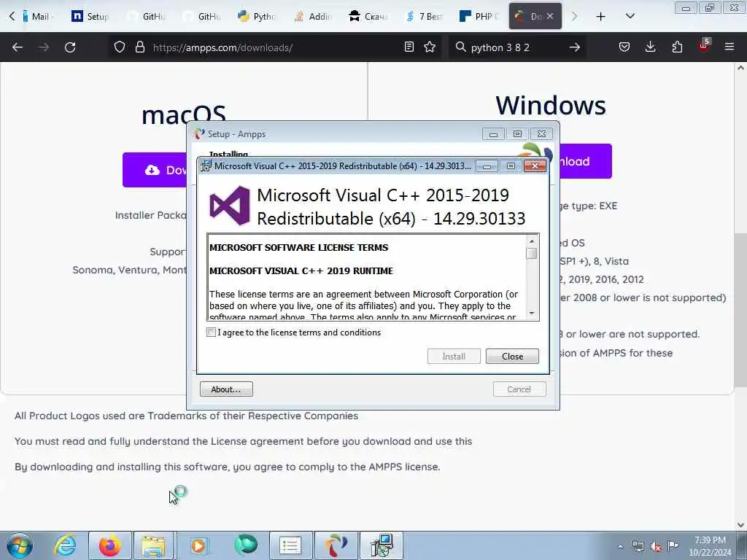Switch to the second GitHub browser tab

click(x=202, y=16)
